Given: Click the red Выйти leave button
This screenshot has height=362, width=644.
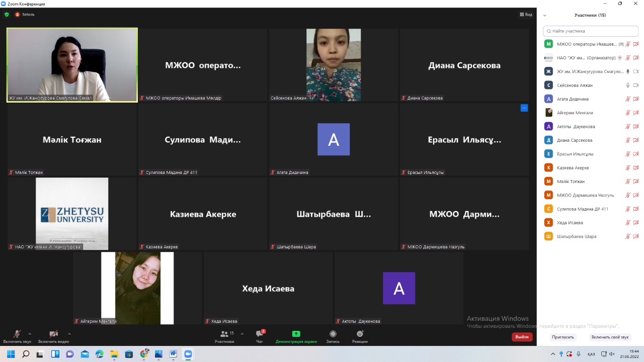Looking at the screenshot, I should click(x=522, y=337).
